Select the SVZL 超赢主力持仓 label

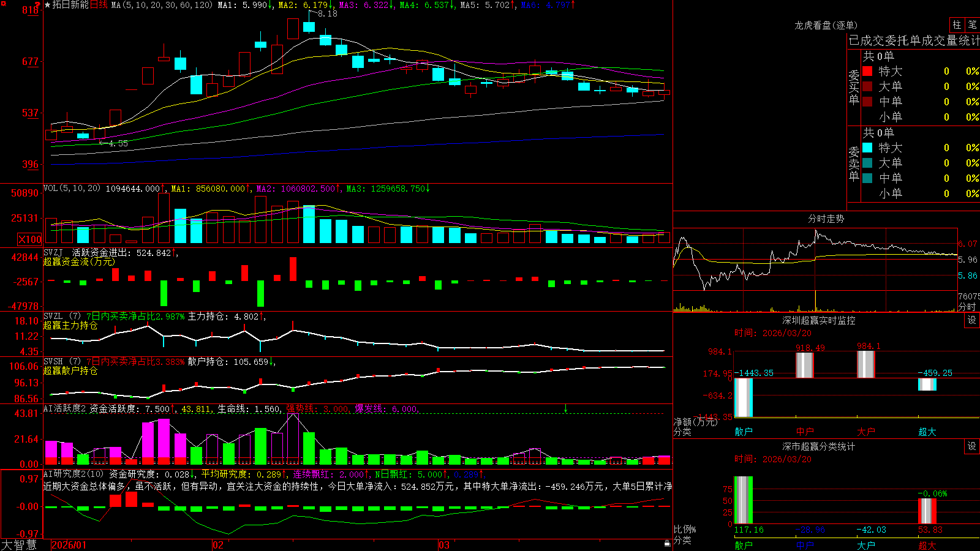pos(70,325)
